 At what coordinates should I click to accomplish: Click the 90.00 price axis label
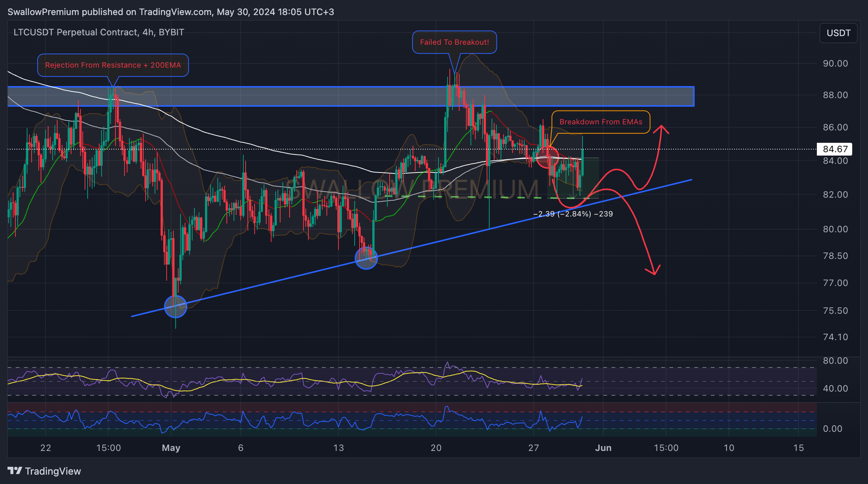tap(835, 64)
